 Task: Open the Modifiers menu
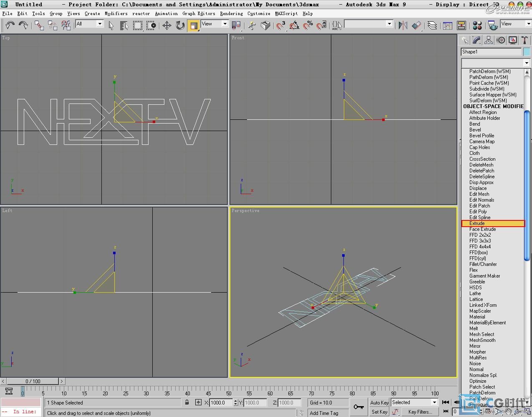click(116, 13)
